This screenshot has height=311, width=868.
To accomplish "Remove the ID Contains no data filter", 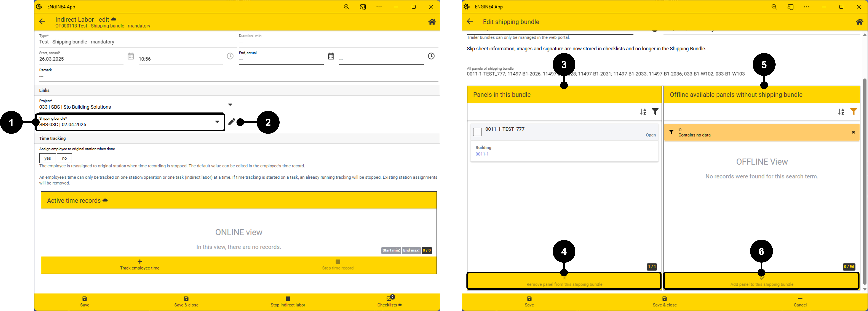I will point(853,132).
